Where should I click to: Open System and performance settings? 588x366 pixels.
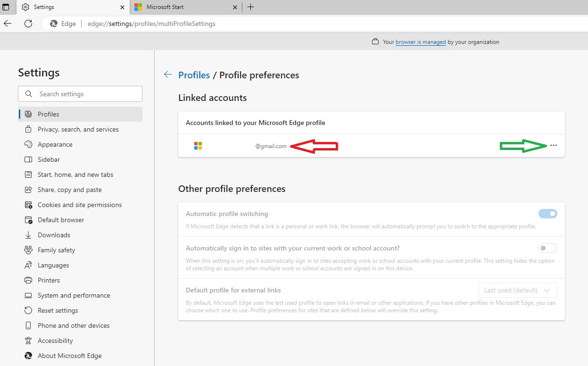tap(80, 295)
